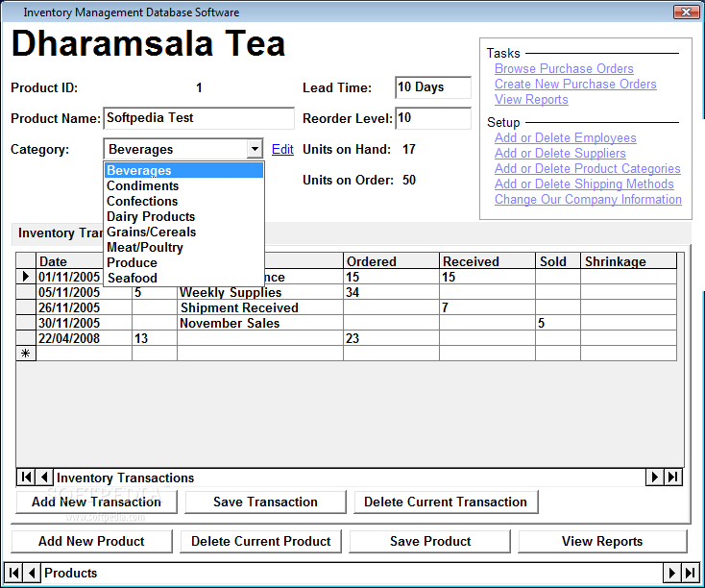
Task: Click the Weekly Supplies description cell
Action: (x=260, y=292)
